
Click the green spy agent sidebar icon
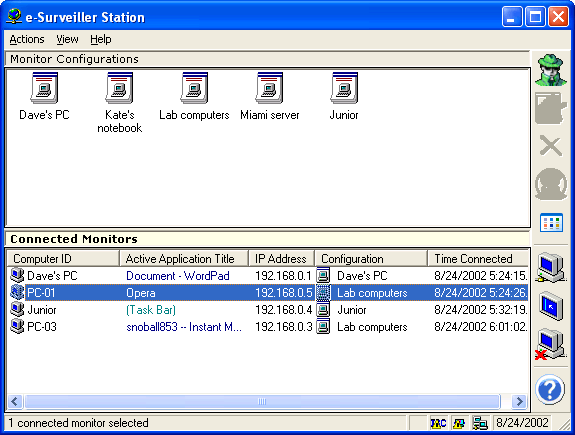(x=550, y=70)
